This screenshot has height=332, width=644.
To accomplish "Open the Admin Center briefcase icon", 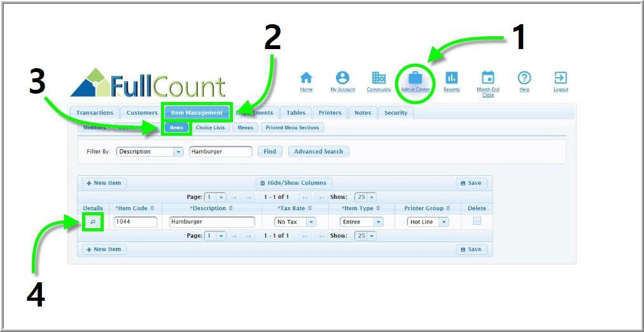I will [415, 78].
